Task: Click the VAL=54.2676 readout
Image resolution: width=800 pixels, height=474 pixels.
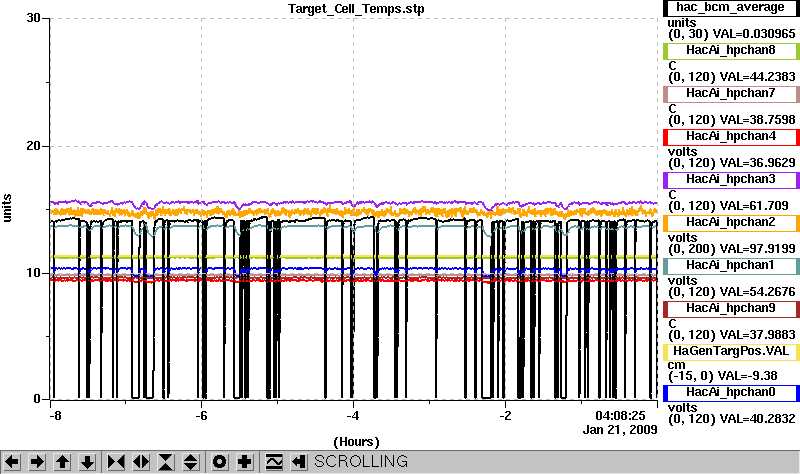Action: point(757,291)
